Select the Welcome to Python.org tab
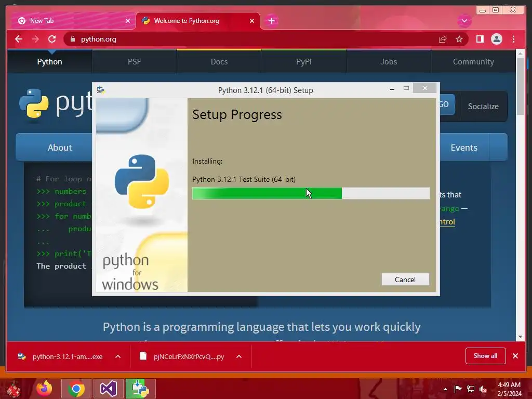 pos(198,21)
